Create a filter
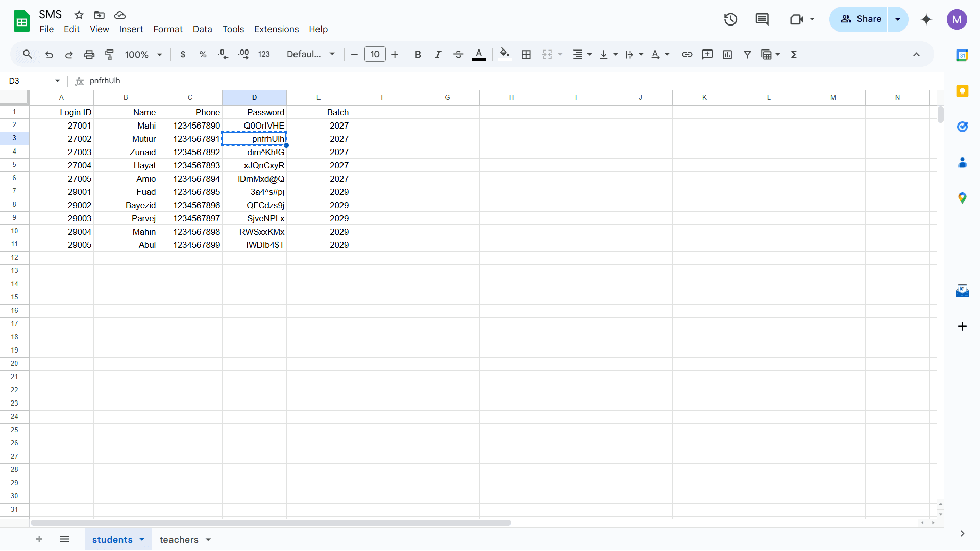Viewport: 980px width, 551px height. (x=747, y=54)
